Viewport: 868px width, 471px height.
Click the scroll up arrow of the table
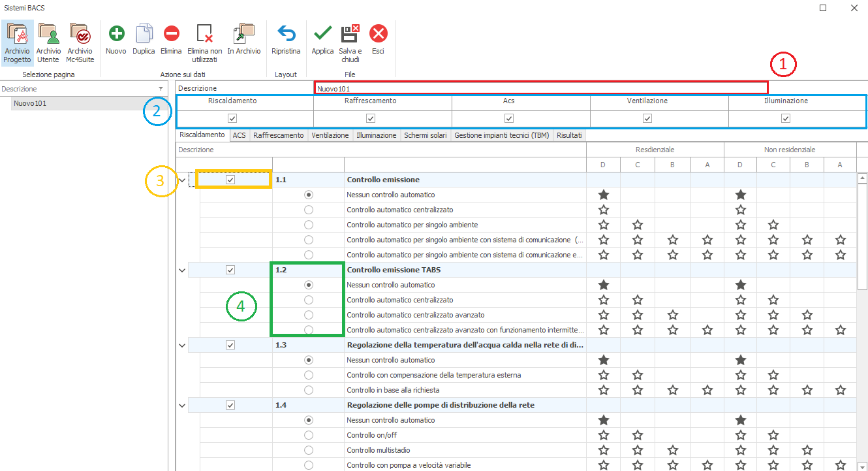(x=862, y=178)
